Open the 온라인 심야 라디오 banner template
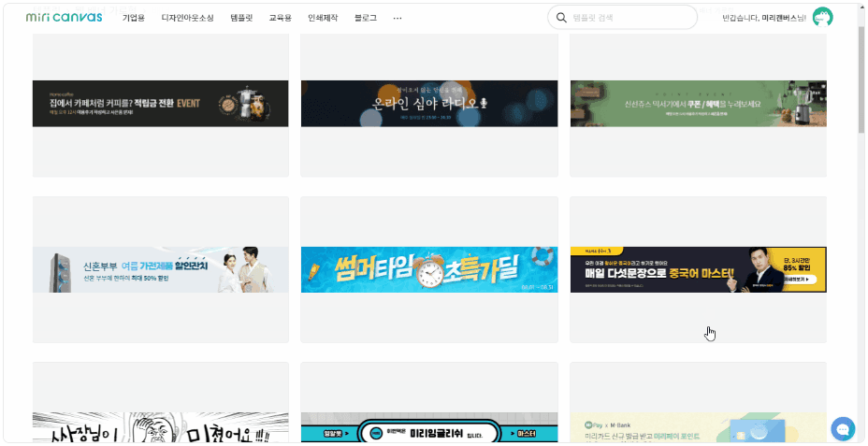Image resolution: width=868 pixels, height=446 pixels. pyautogui.click(x=428, y=104)
